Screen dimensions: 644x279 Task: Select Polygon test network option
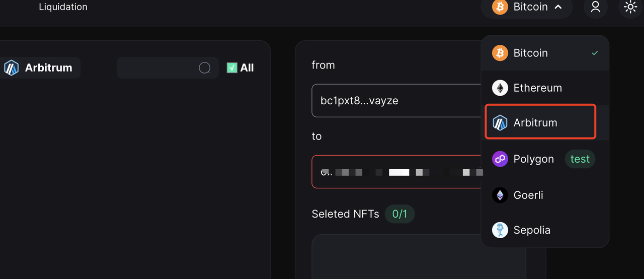545,159
